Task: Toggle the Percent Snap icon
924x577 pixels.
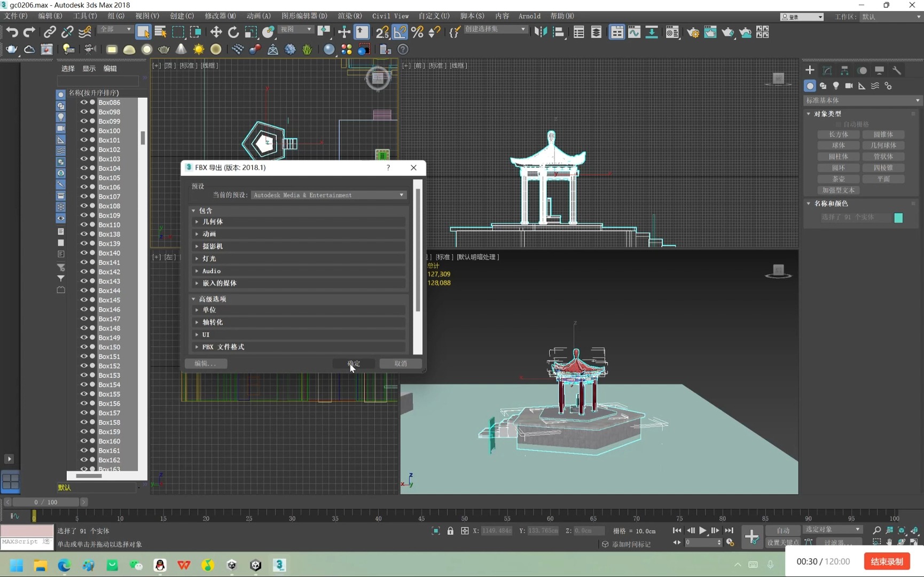Action: [417, 32]
